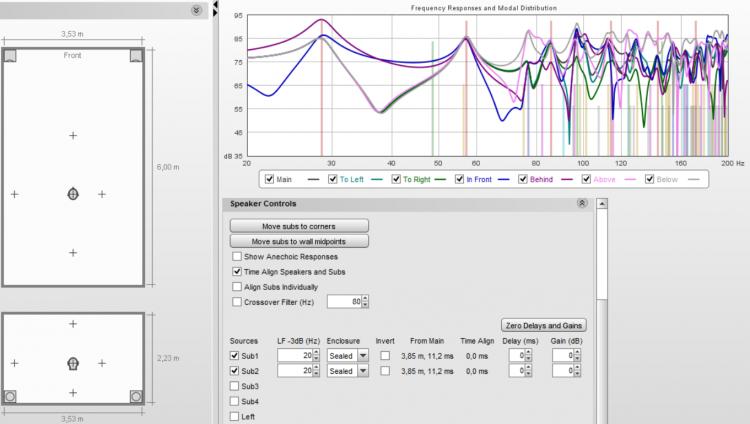Viewport: 750px width, 424px height.
Task: Click the double-chevron icon above room plan
Action: (197, 9)
